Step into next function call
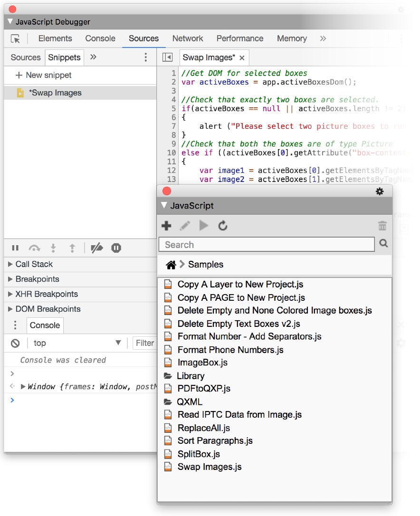Viewport: 420px width, 516px height. tap(53, 248)
